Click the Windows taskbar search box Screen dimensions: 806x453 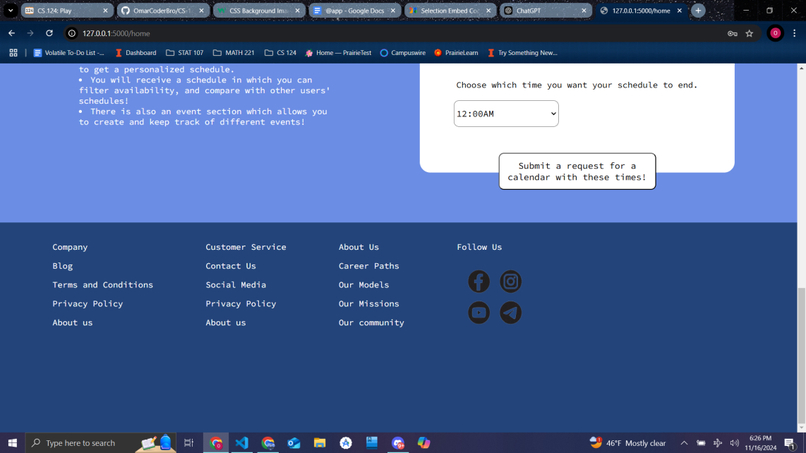(100, 443)
